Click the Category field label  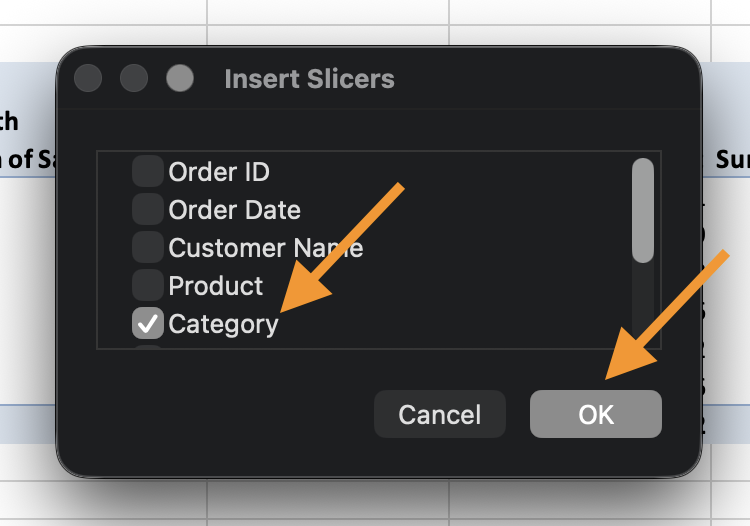223,324
